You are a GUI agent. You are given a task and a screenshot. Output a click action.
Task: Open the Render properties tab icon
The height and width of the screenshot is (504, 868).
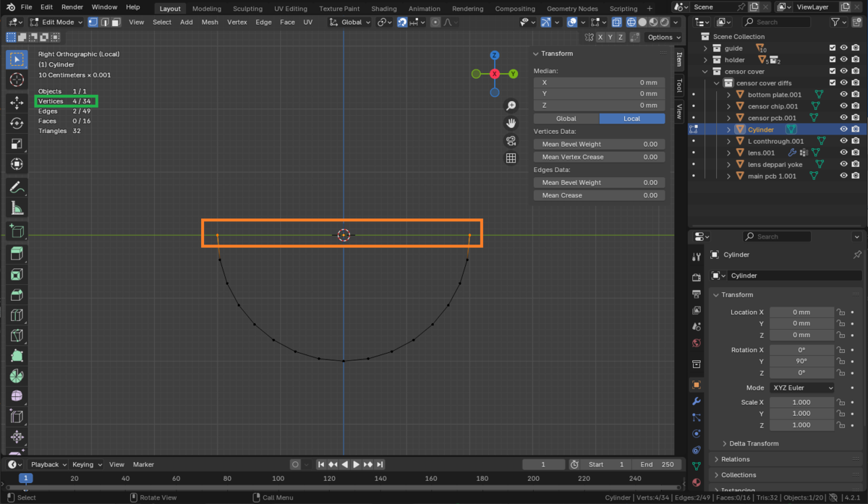click(x=696, y=278)
